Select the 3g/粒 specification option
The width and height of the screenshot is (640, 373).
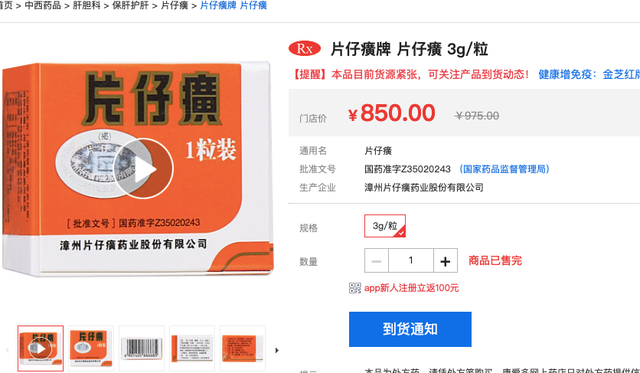pos(385,226)
